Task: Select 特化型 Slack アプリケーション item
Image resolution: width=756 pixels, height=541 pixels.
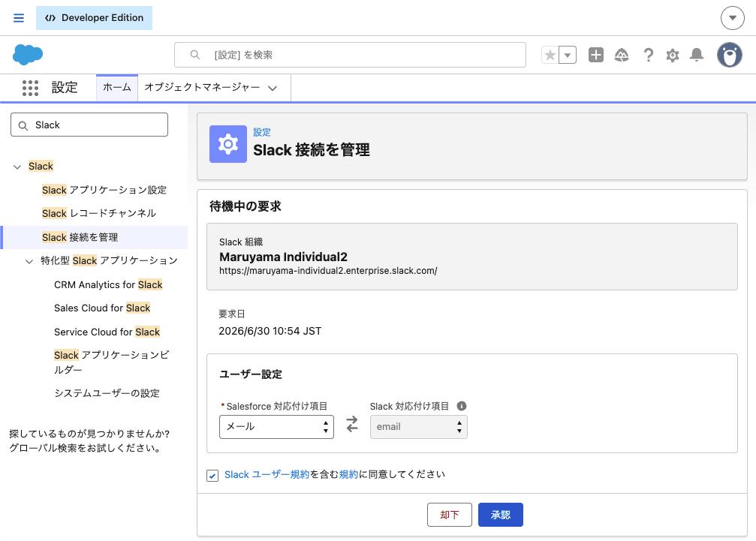Action: click(109, 260)
